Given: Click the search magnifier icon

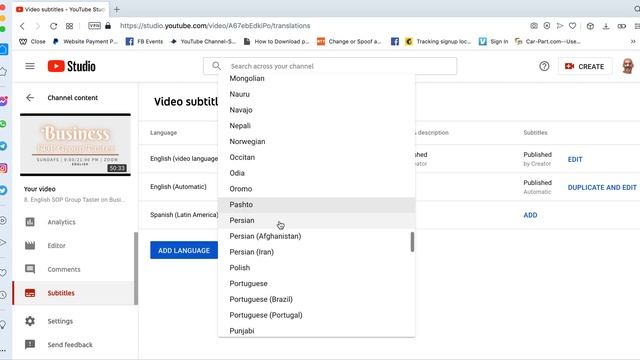Looking at the screenshot, I should click(x=216, y=66).
